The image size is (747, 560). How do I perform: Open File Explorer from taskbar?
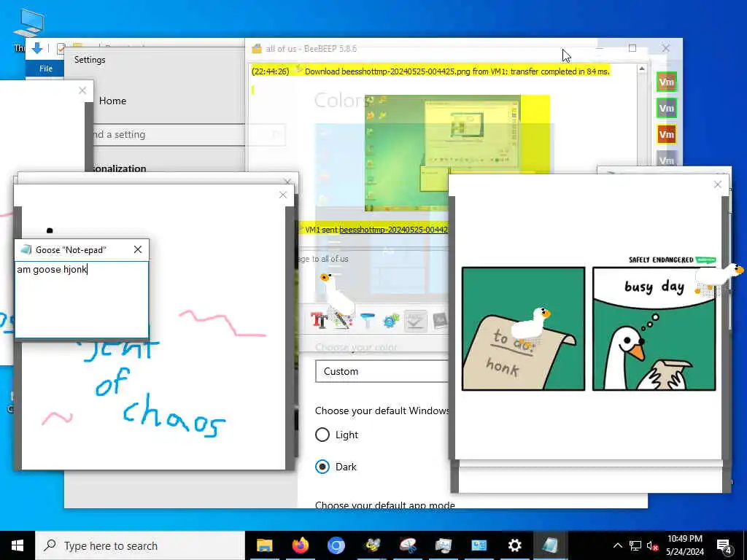click(x=264, y=545)
